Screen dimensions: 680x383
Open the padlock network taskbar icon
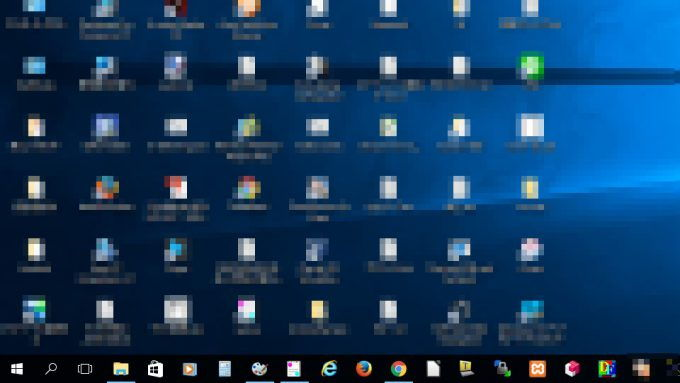click(x=502, y=369)
